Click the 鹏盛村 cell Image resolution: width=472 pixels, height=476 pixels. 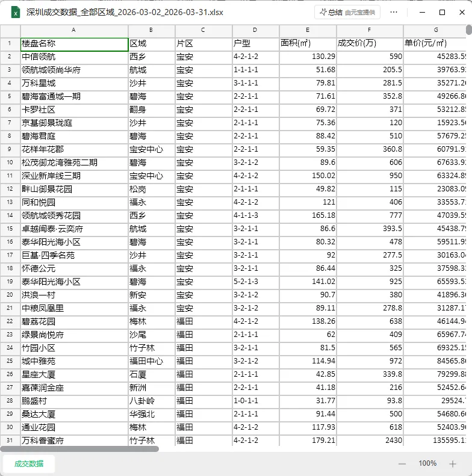(74, 401)
